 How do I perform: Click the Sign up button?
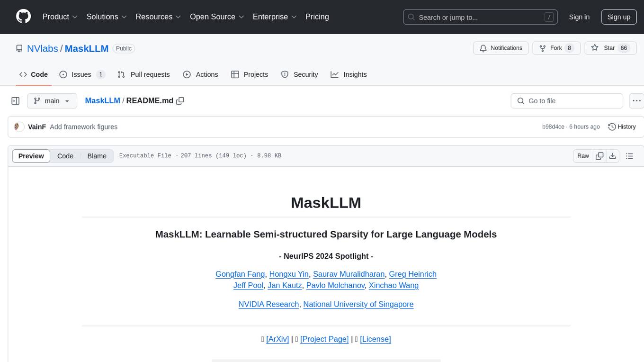click(619, 17)
